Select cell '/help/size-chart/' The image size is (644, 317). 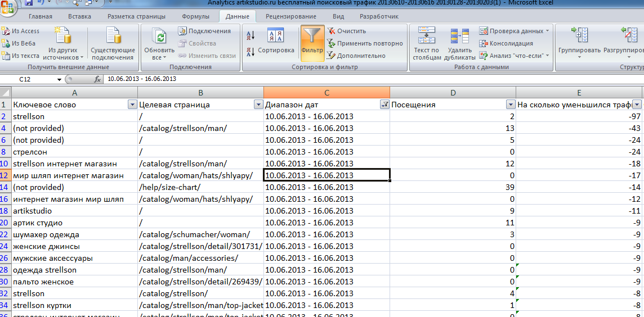[201, 187]
